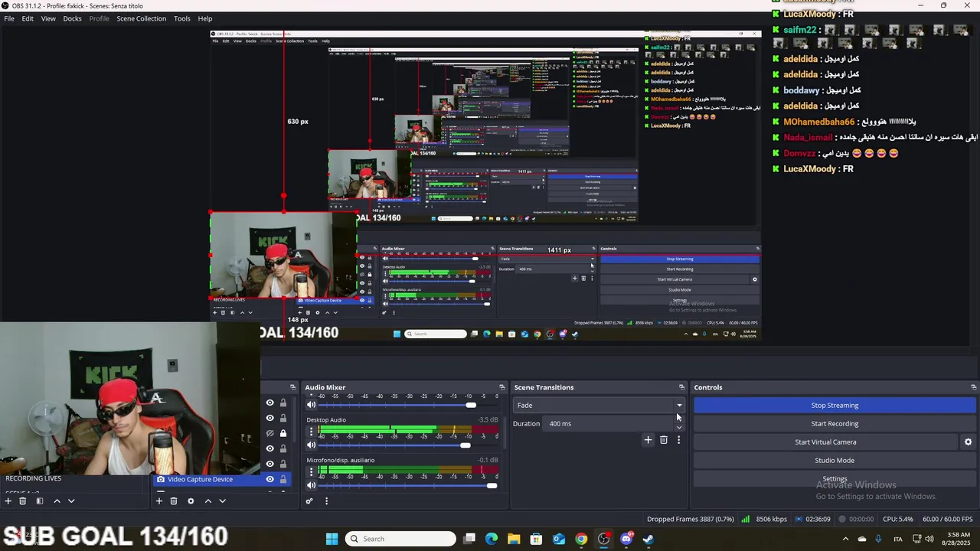This screenshot has height=551, width=980.
Task: Open the Docks menu
Action: click(x=72, y=18)
